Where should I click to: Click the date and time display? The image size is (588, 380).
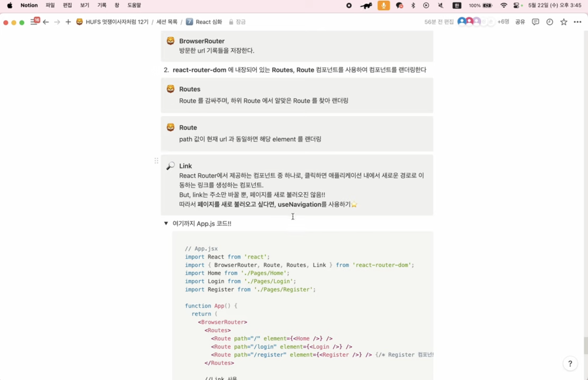pyautogui.click(x=554, y=5)
